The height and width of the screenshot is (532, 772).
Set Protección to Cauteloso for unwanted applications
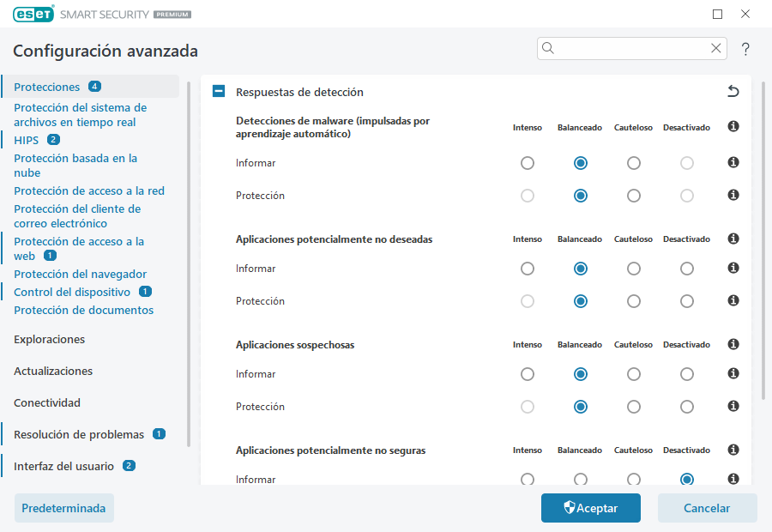[633, 301]
